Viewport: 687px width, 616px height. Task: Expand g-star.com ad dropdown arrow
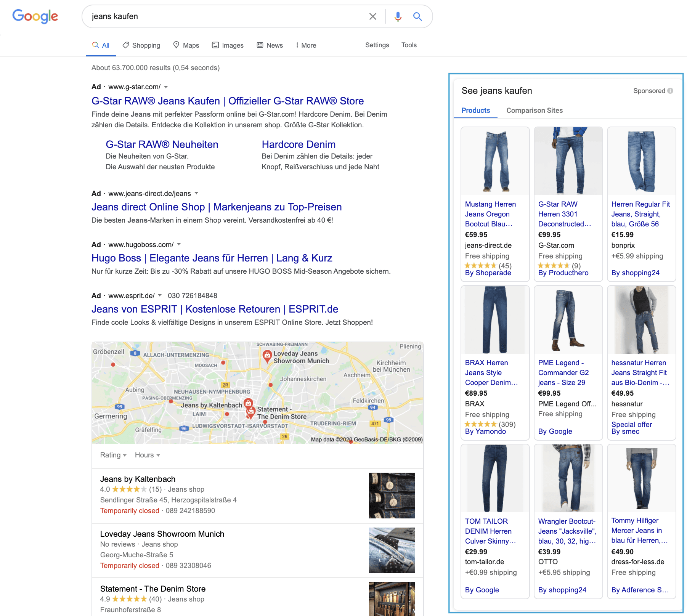(166, 87)
